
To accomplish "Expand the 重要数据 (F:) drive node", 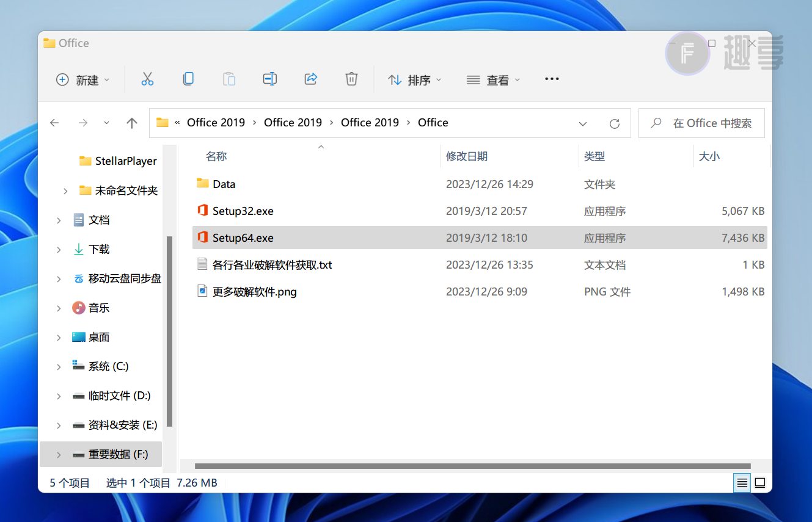I will 59,455.
